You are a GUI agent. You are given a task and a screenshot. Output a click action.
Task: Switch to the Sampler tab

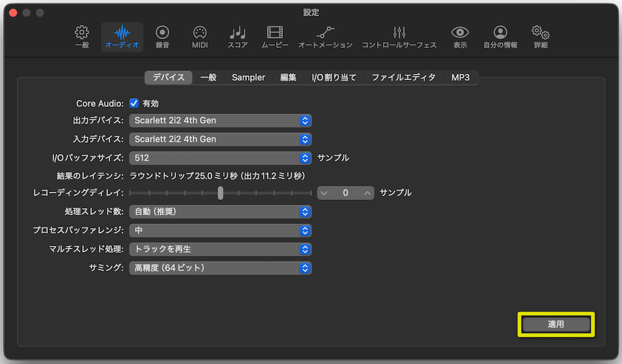248,77
